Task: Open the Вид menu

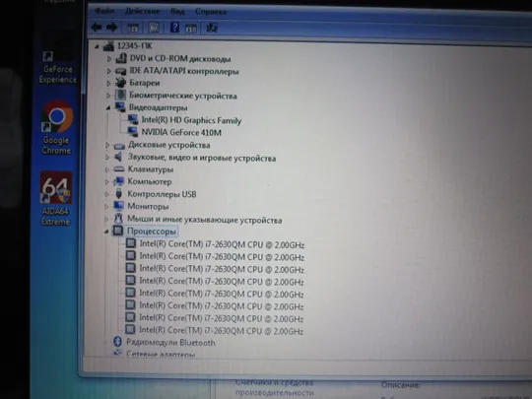Action: point(177,12)
